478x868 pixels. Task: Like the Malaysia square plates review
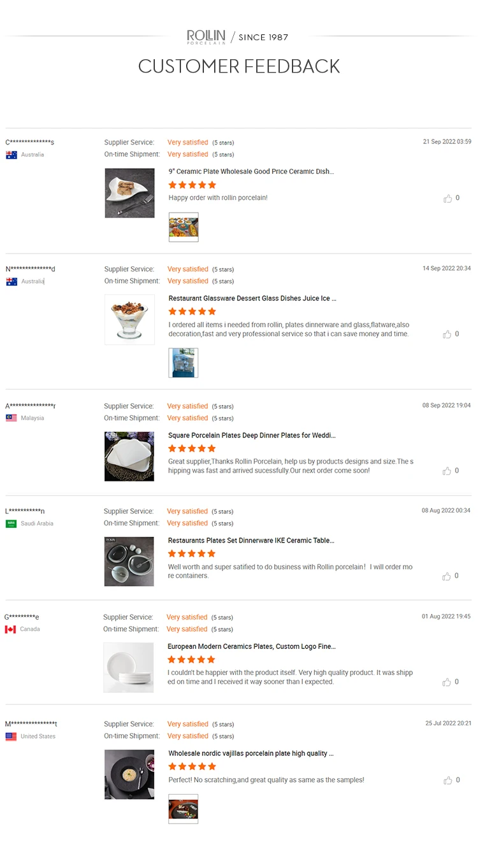pos(447,471)
